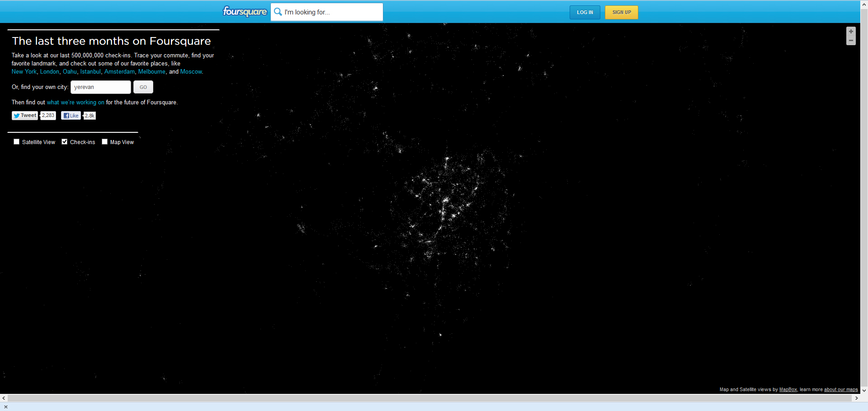Click the vertical scrollbar down arrow
Image resolution: width=868 pixels, height=411 pixels.
[x=864, y=390]
